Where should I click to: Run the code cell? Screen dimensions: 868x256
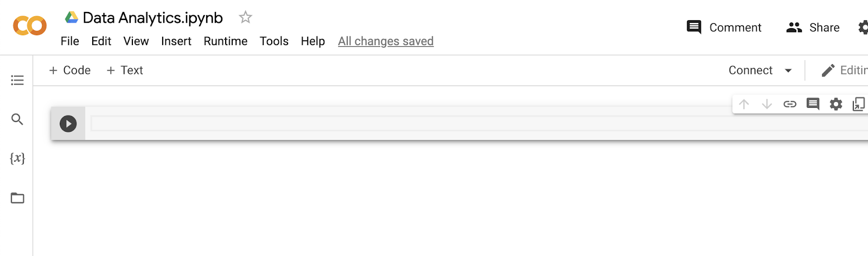tap(68, 124)
